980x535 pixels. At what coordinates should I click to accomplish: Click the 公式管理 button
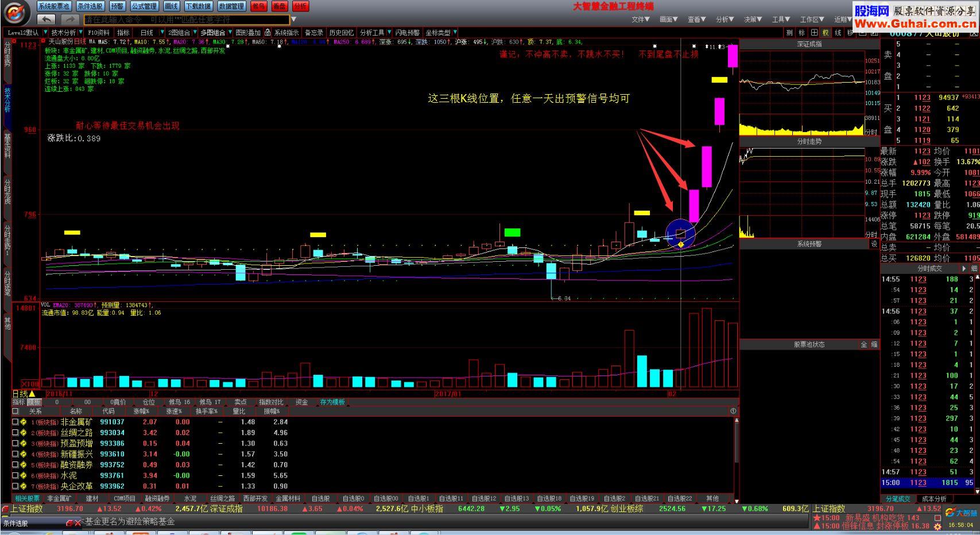click(144, 6)
